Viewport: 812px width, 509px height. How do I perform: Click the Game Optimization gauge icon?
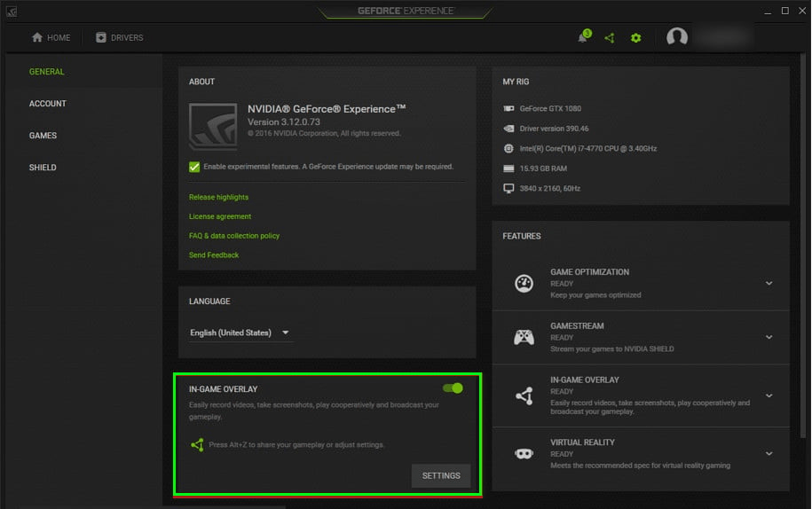[524, 283]
